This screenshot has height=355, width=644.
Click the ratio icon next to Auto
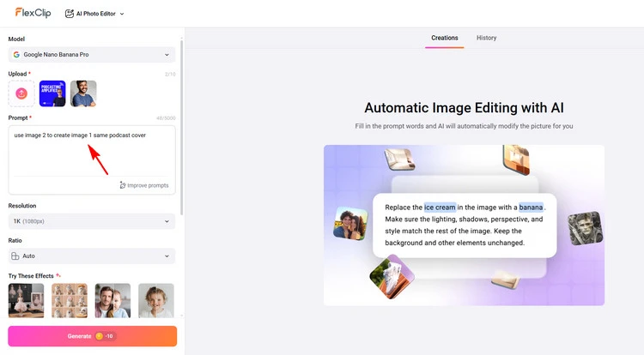(x=15, y=256)
